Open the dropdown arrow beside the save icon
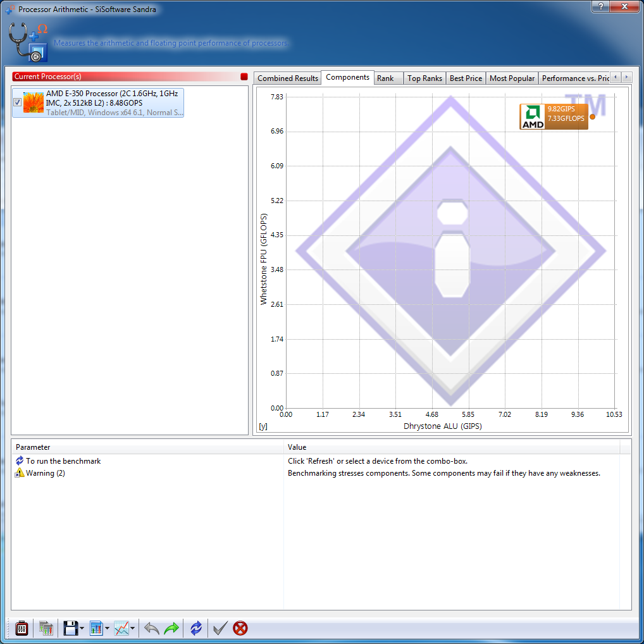 82,629
